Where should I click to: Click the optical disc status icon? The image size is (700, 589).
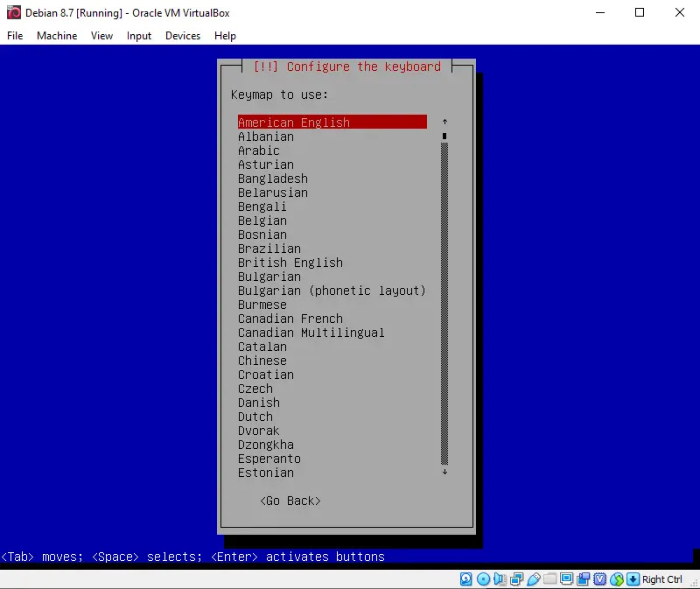pos(483,579)
